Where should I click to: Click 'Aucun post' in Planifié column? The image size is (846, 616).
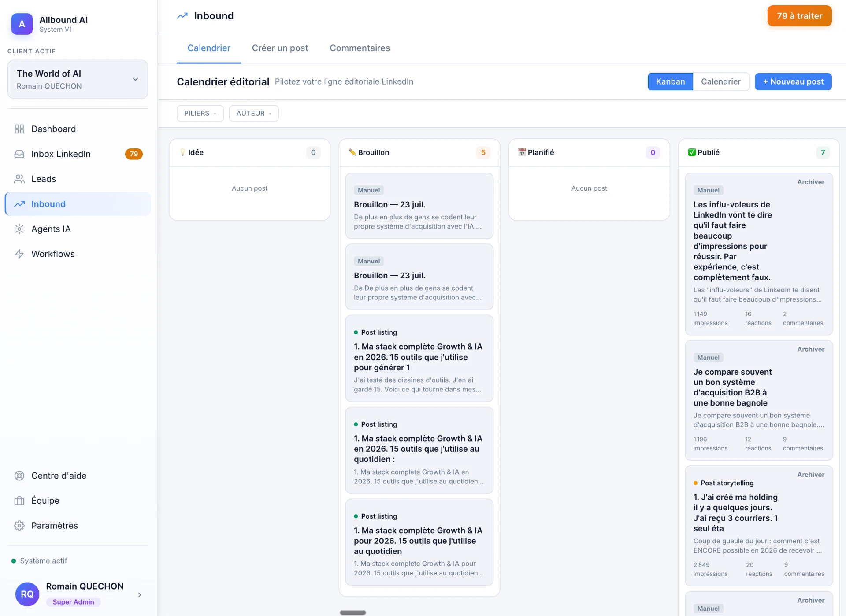click(589, 188)
